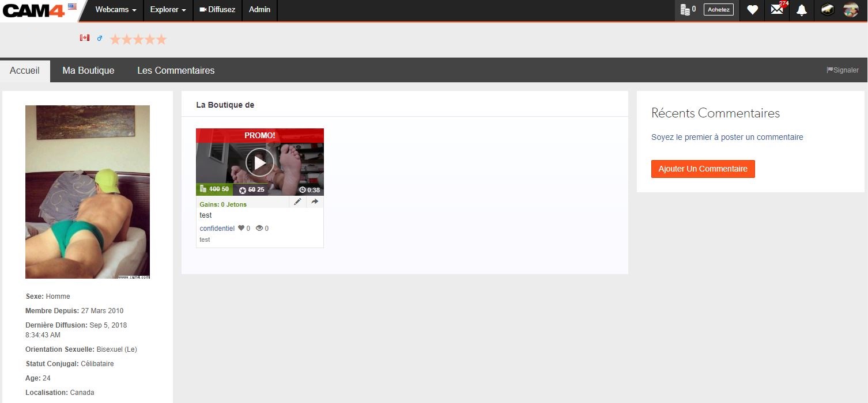The image size is (868, 403).
Task: Click the gold bar icon in header
Action: coord(827,10)
